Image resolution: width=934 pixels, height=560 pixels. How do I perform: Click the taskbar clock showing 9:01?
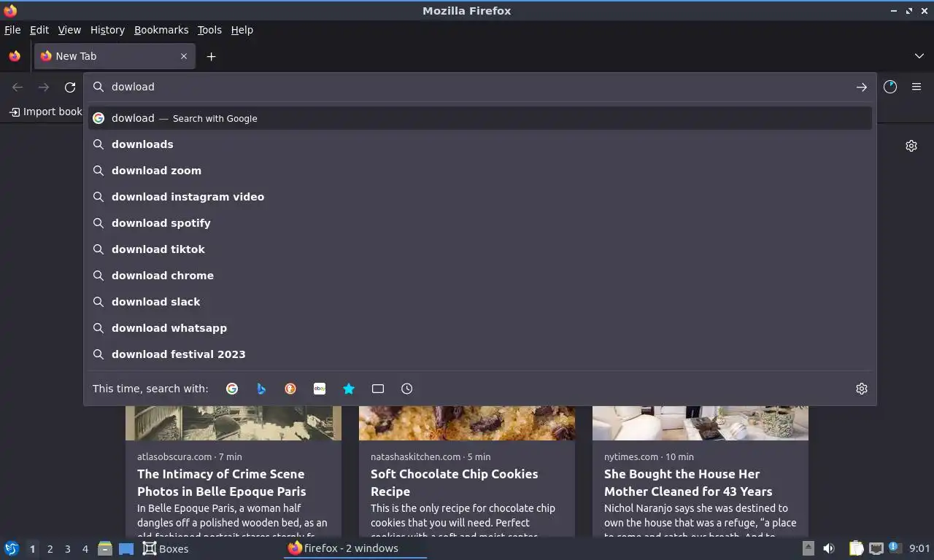click(x=919, y=548)
